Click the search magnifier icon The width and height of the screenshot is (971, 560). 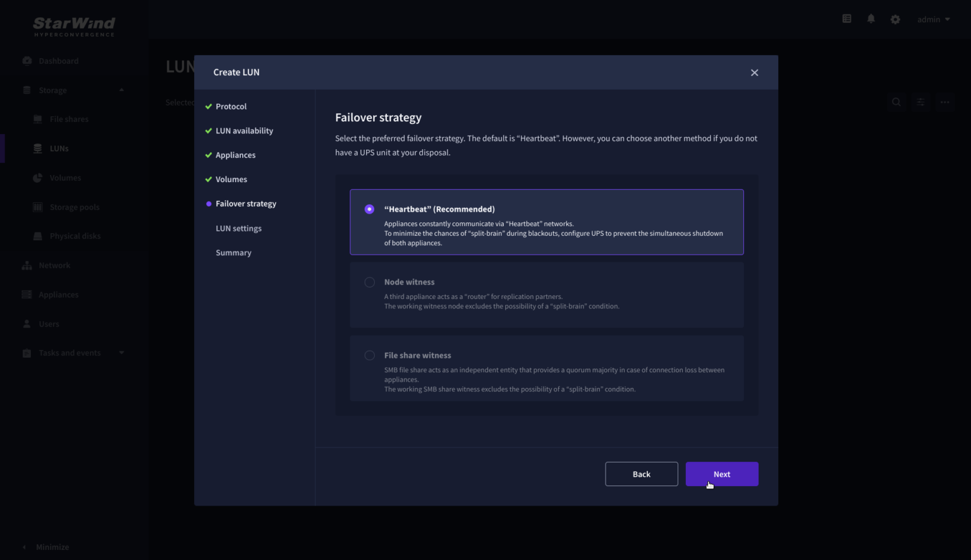896,102
